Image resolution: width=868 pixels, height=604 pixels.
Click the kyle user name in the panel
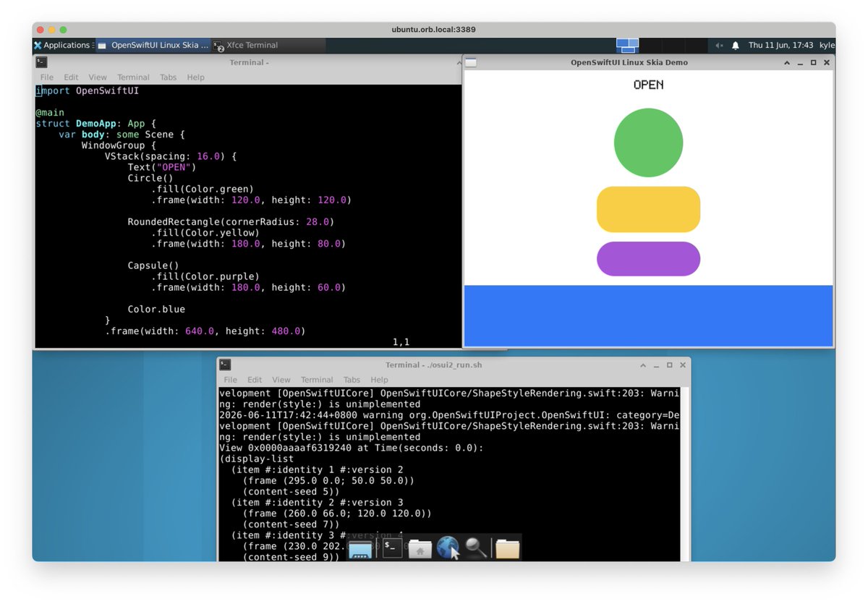(827, 45)
